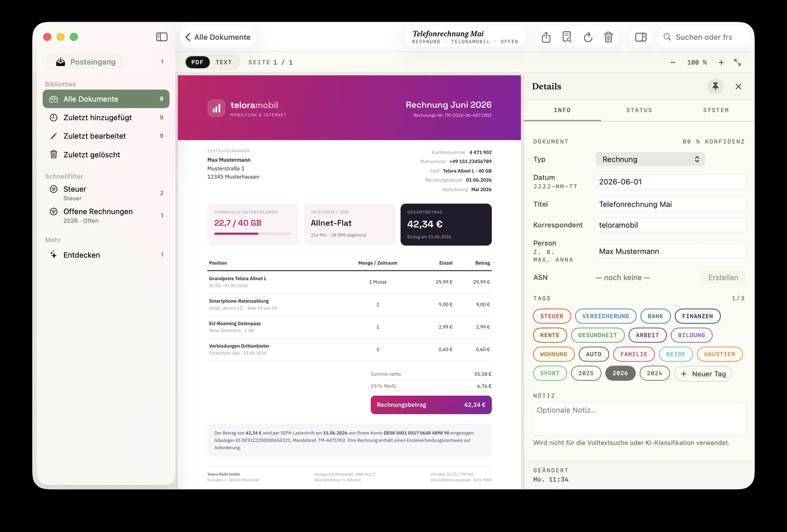
Task: Open the Typ Rechnung dropdown
Action: click(650, 159)
